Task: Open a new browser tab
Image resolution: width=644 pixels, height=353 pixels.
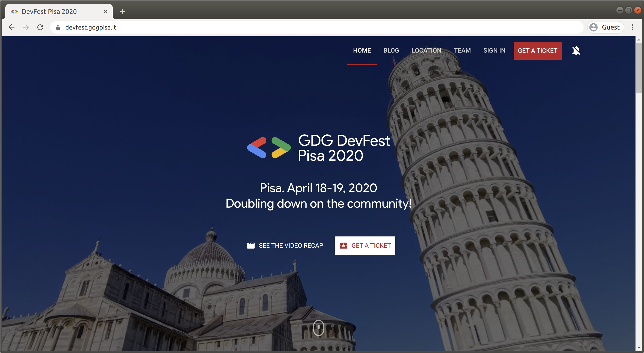Action: [x=122, y=11]
